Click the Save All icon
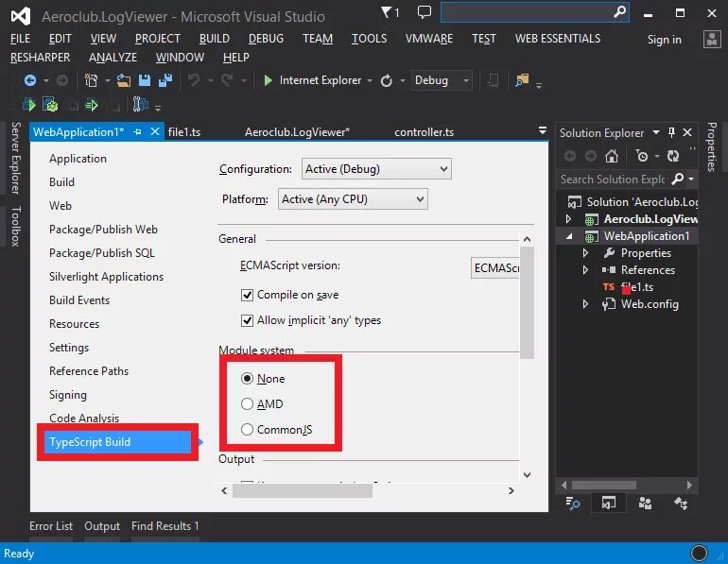The image size is (728, 564). click(165, 80)
